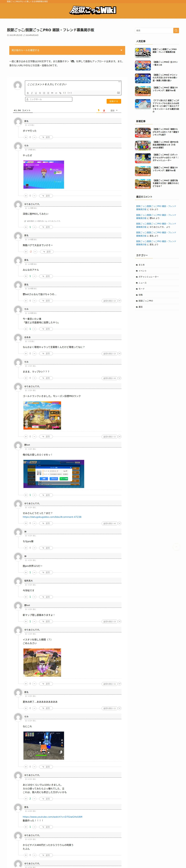The image size is (186, 868).
Task: Expand replies (1) under 夏休み終了 comment
Action: 111,708
